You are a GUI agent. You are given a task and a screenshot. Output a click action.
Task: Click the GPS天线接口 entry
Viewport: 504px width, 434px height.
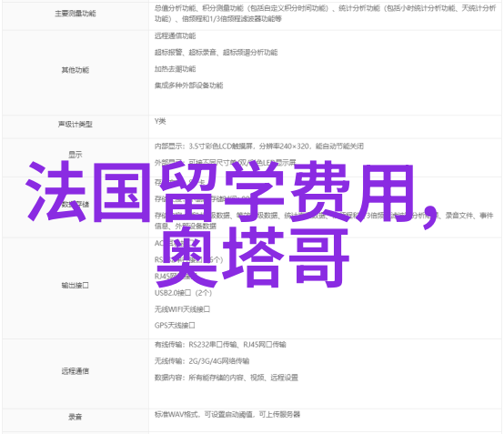[175, 326]
